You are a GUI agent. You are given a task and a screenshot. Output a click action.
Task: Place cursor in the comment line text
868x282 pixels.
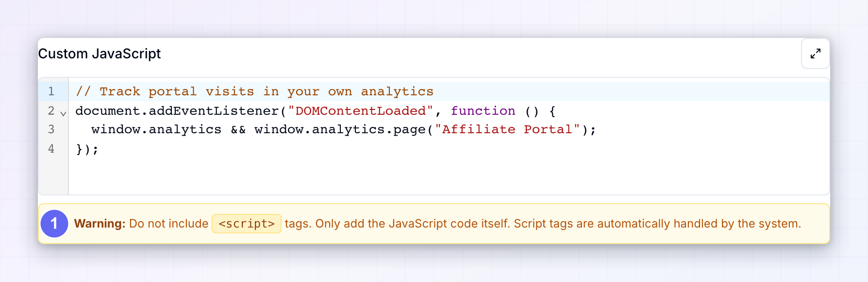[254, 91]
